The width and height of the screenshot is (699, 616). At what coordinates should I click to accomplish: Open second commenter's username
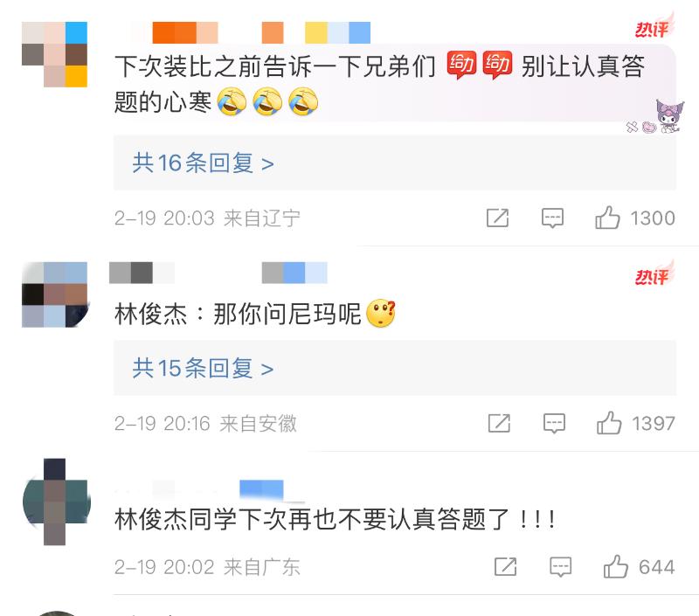tap(218, 273)
